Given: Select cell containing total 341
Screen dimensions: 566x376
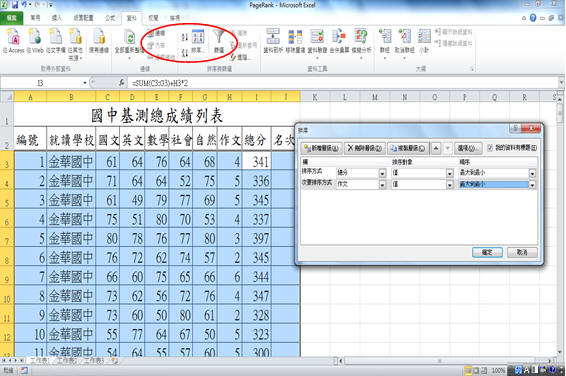Looking at the screenshot, I should click(257, 160).
